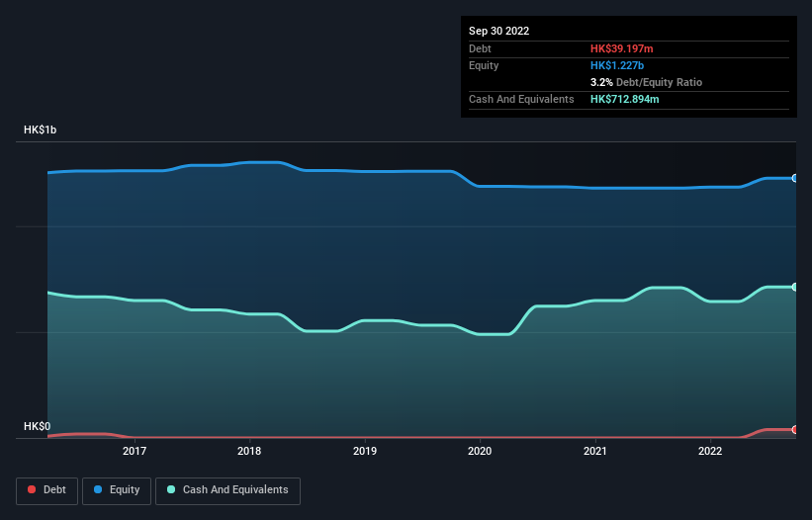Select the 2020 x-axis label
This screenshot has height=520, width=812.
pyautogui.click(x=480, y=451)
